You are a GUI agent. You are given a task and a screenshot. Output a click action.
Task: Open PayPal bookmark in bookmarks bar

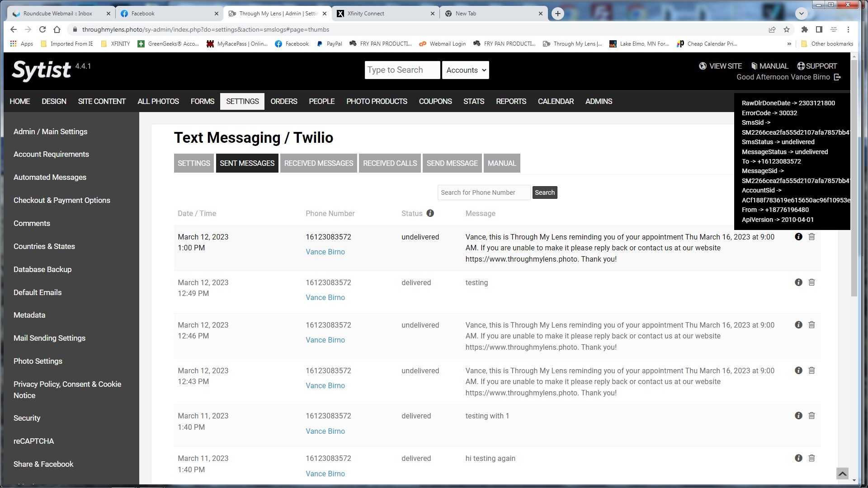(329, 44)
